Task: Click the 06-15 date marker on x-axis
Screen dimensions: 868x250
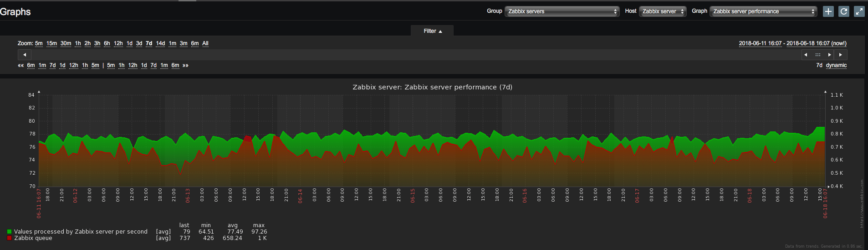Action: coord(413,195)
